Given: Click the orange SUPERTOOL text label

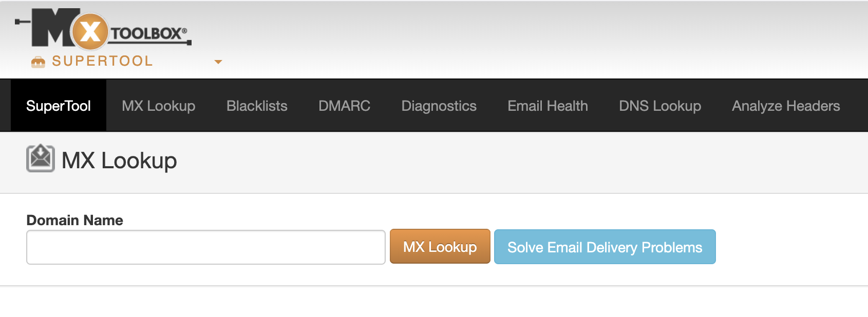Looking at the screenshot, I should (x=102, y=61).
